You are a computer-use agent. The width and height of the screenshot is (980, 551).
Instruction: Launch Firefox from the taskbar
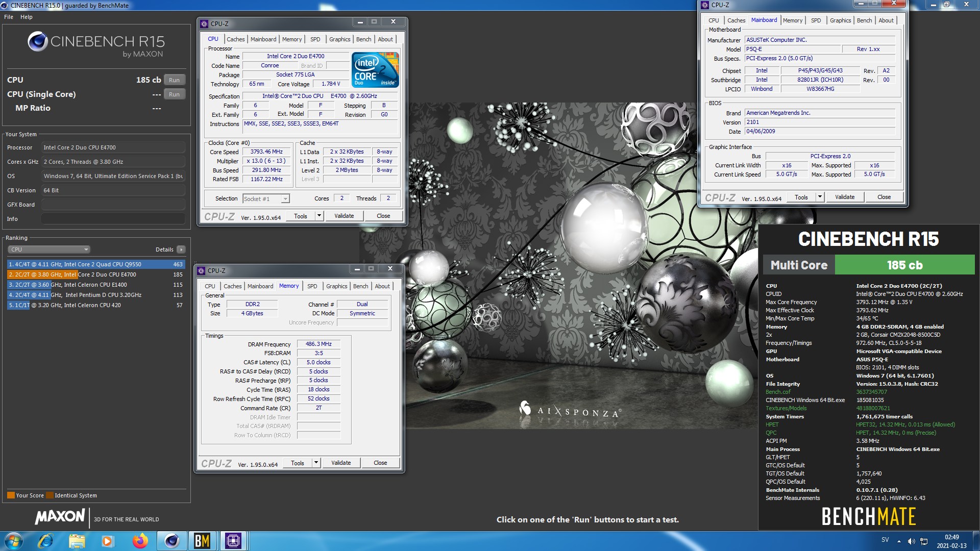click(x=139, y=541)
